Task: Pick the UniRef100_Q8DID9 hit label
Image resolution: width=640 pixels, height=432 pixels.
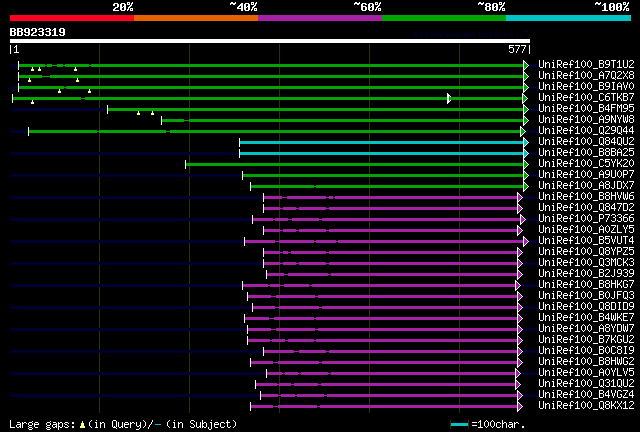Action: click(586, 307)
